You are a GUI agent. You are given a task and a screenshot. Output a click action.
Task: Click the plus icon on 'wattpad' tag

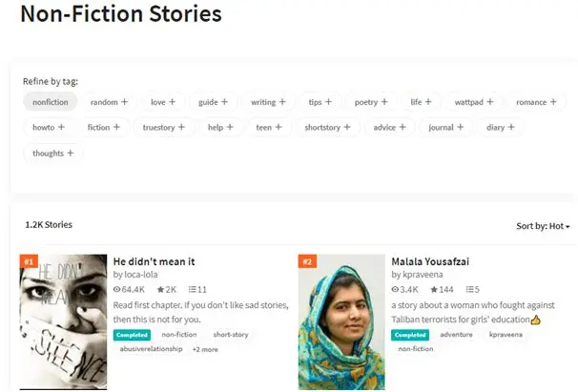coord(488,102)
